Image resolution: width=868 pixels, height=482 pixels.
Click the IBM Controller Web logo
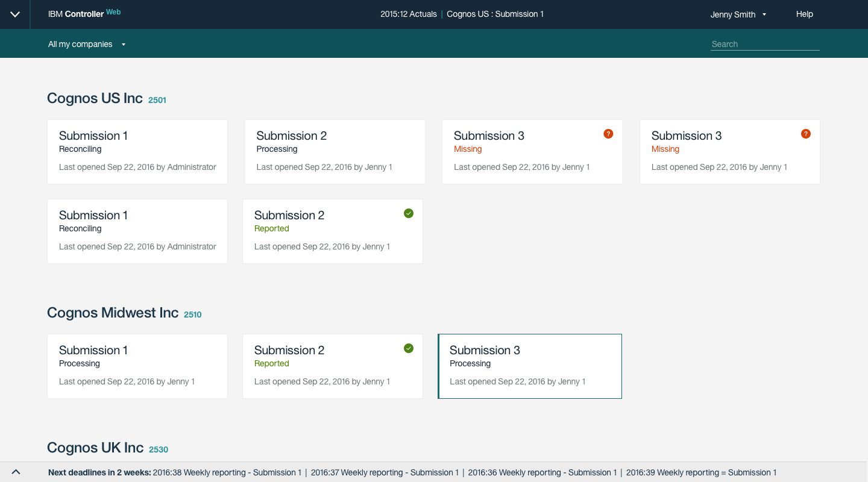click(x=84, y=13)
